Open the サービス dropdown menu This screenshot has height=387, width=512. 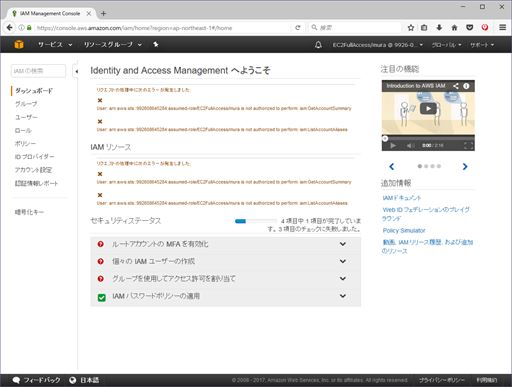pos(55,44)
